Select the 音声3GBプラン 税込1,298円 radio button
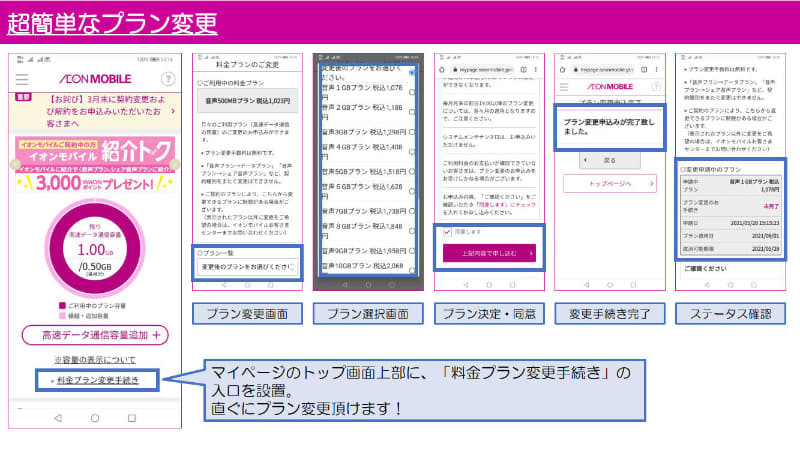 [x=412, y=132]
